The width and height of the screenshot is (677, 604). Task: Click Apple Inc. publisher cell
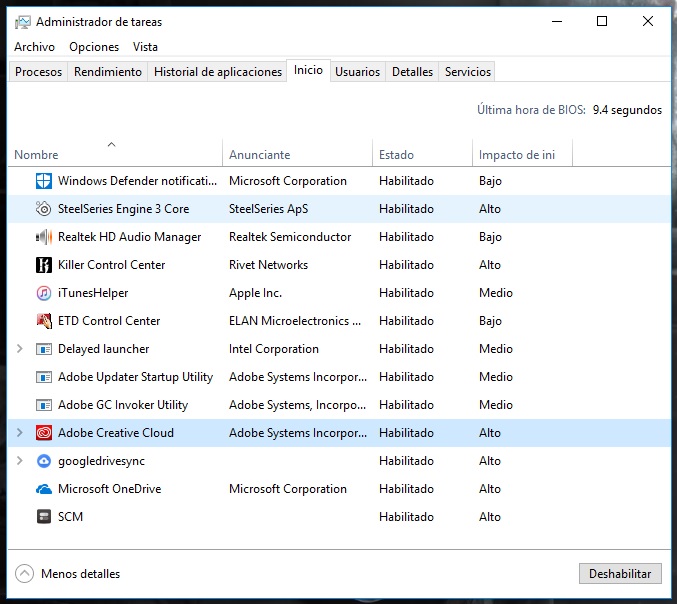pos(255,293)
